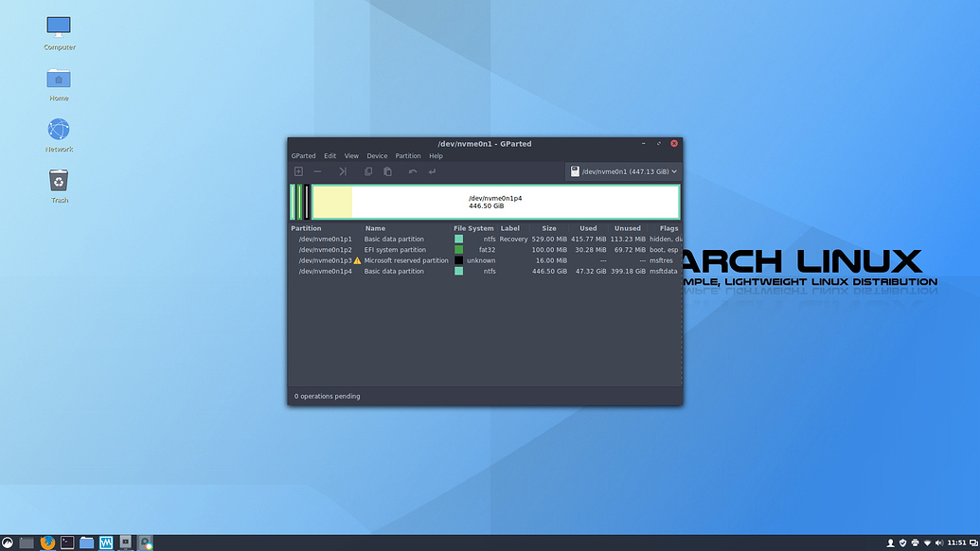Screen dimensions: 980x551
Task: Click the user account tray icon
Action: [891, 542]
